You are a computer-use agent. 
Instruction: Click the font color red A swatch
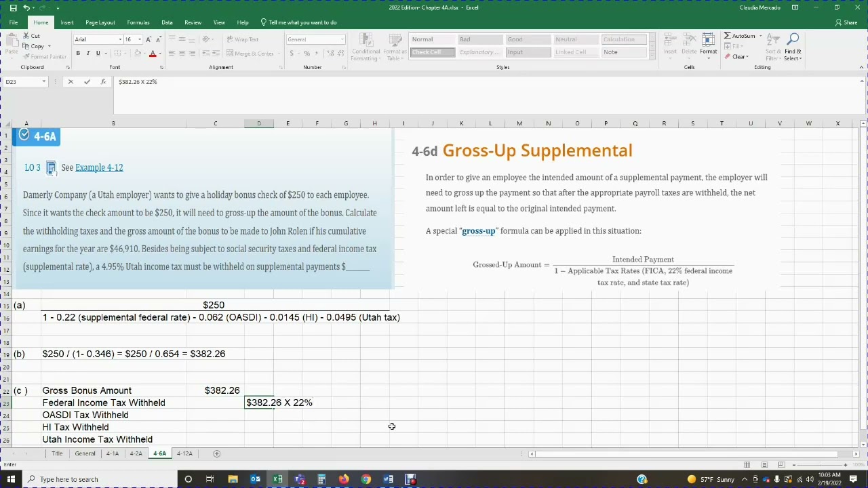(153, 54)
